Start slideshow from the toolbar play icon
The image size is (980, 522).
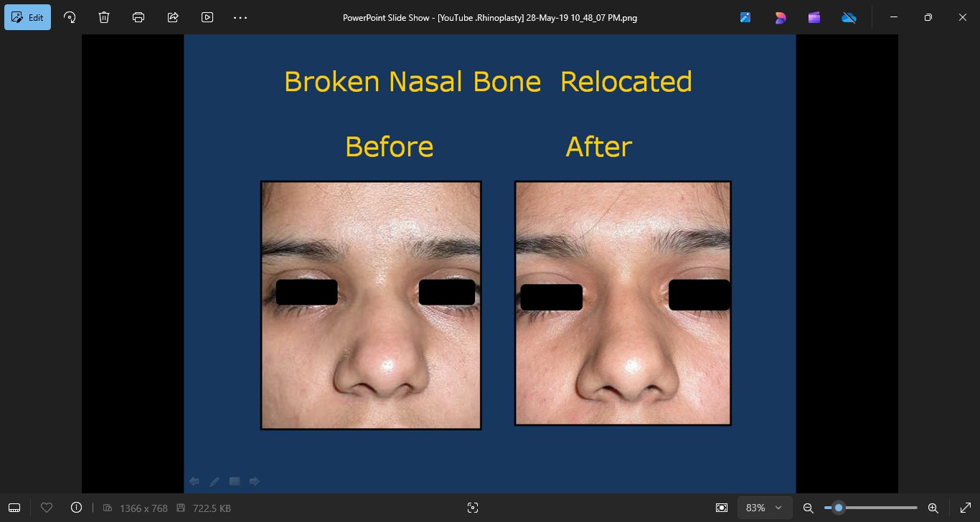coord(207,17)
